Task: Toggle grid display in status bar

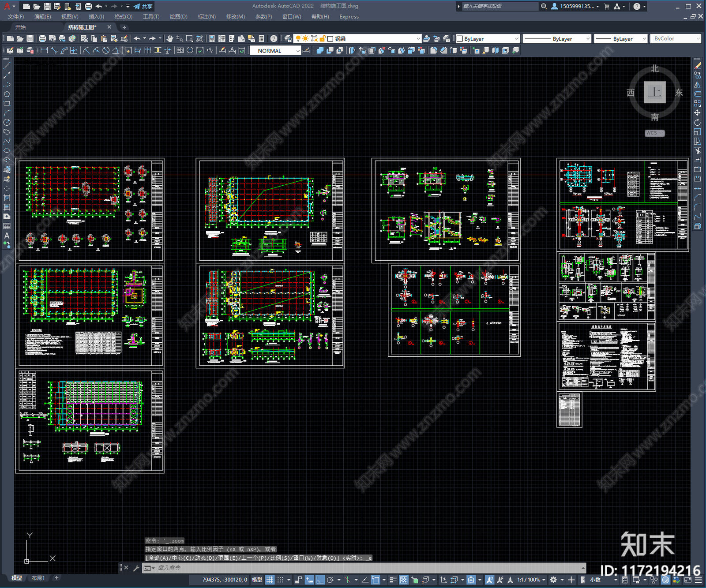Action: [270, 580]
